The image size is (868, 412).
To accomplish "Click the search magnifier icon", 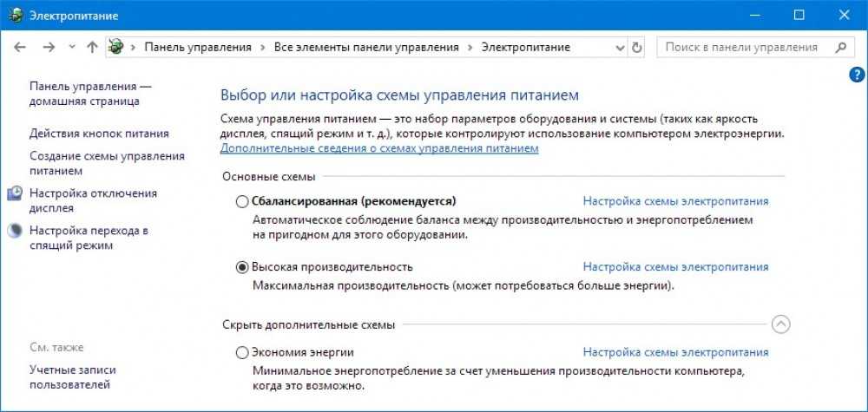I will point(839,47).
